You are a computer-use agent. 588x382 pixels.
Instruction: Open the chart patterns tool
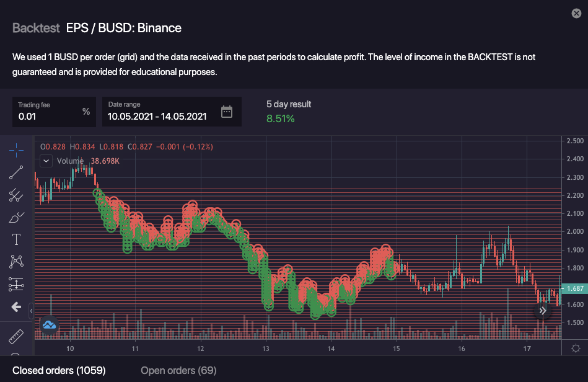coord(16,262)
